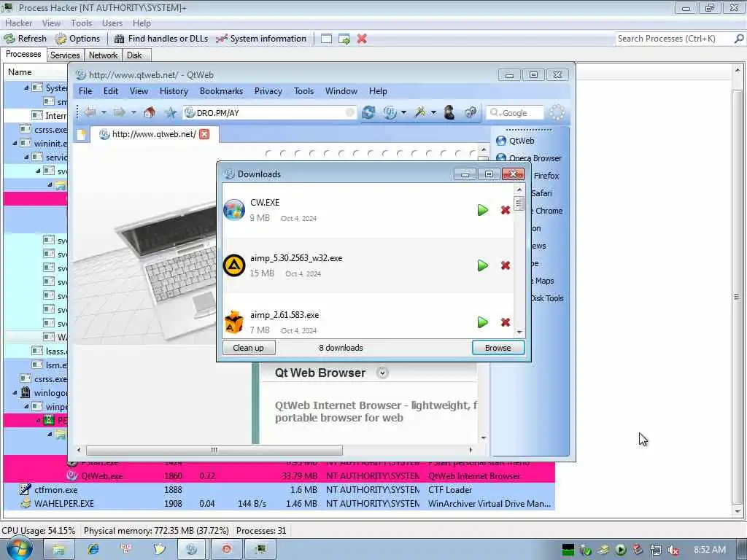This screenshot has height=560, width=747.
Task: Click the new tab page icon in QtWeb
Action: pyautogui.click(x=82, y=135)
